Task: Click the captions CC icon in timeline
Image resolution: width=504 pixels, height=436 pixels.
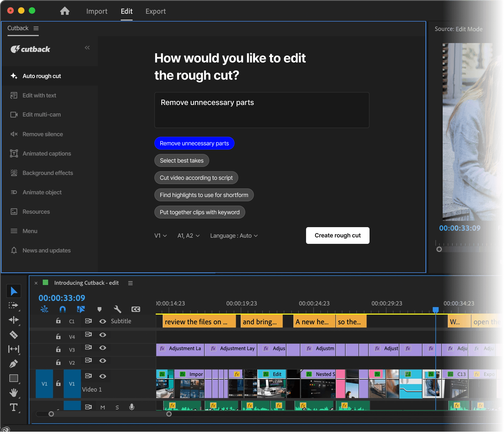Action: coord(136,309)
